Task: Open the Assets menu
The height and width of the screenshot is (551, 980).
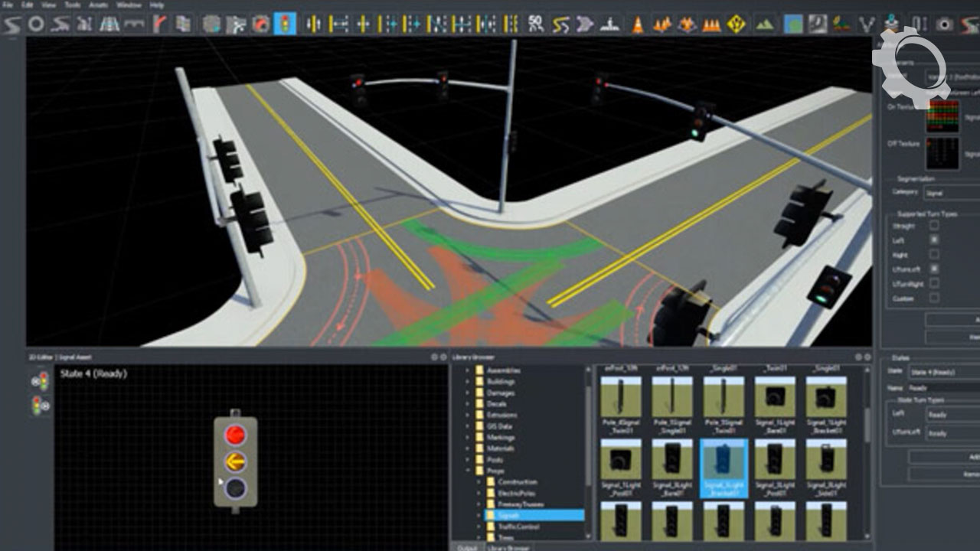Action: coord(98,5)
